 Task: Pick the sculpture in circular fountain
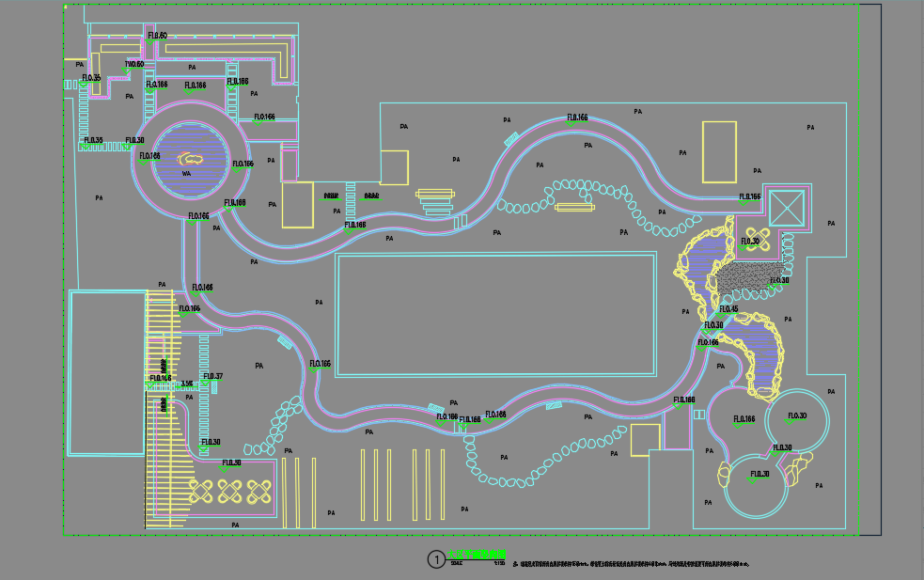click(x=190, y=159)
